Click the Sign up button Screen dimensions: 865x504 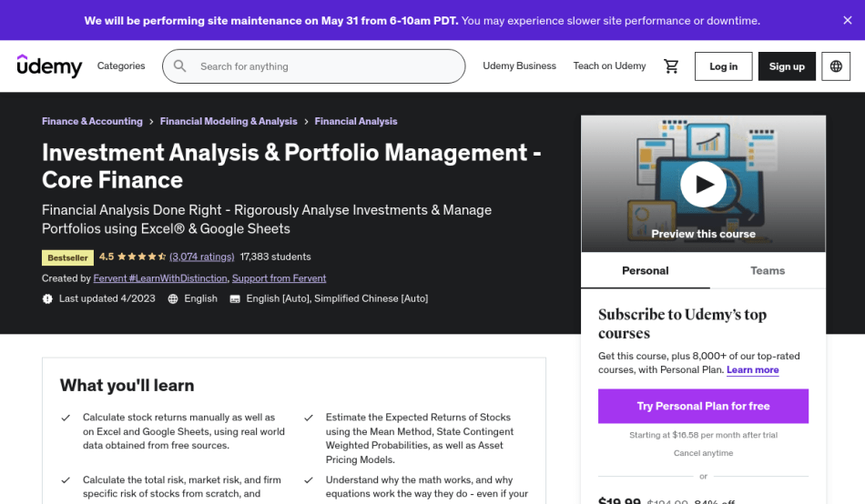click(787, 66)
